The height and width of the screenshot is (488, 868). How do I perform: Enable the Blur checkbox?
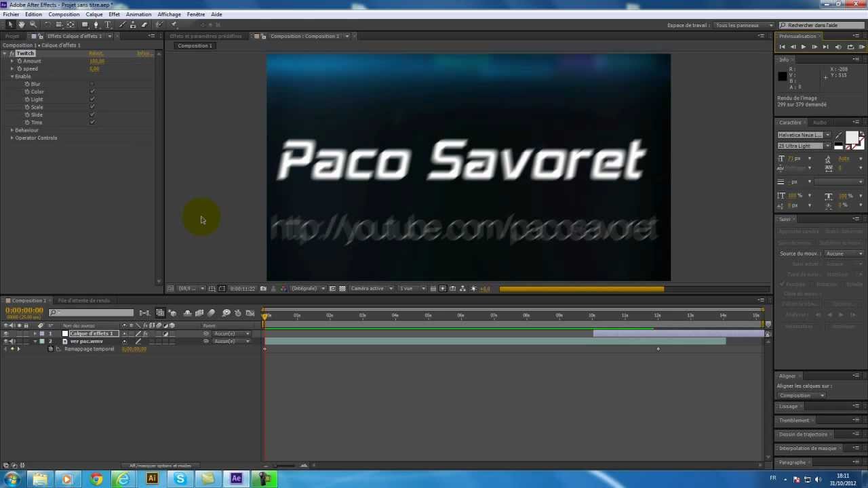pyautogui.click(x=92, y=84)
